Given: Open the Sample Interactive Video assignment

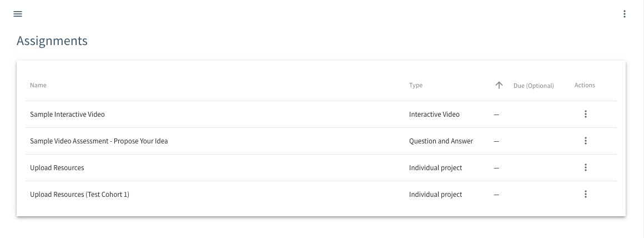Looking at the screenshot, I should pos(67,115).
